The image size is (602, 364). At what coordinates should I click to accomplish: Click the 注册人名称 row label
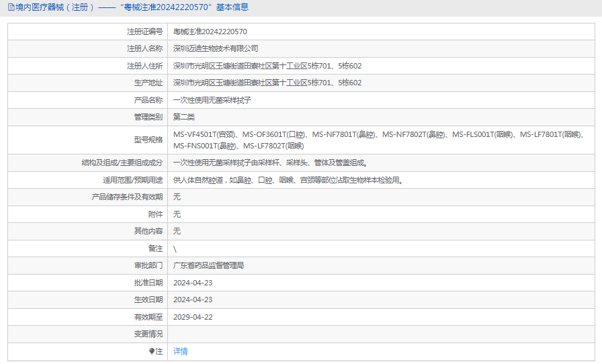144,48
